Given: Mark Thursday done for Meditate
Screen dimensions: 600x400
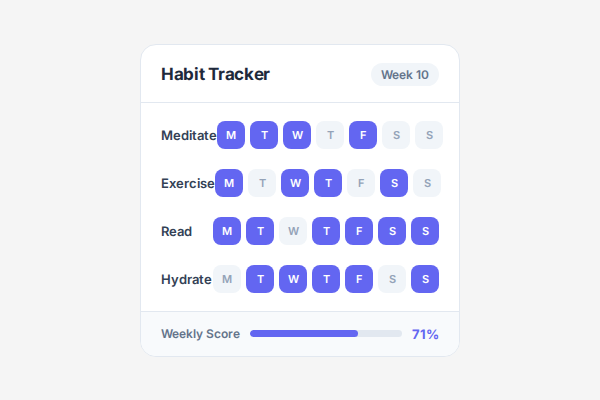Looking at the screenshot, I should 330,135.
